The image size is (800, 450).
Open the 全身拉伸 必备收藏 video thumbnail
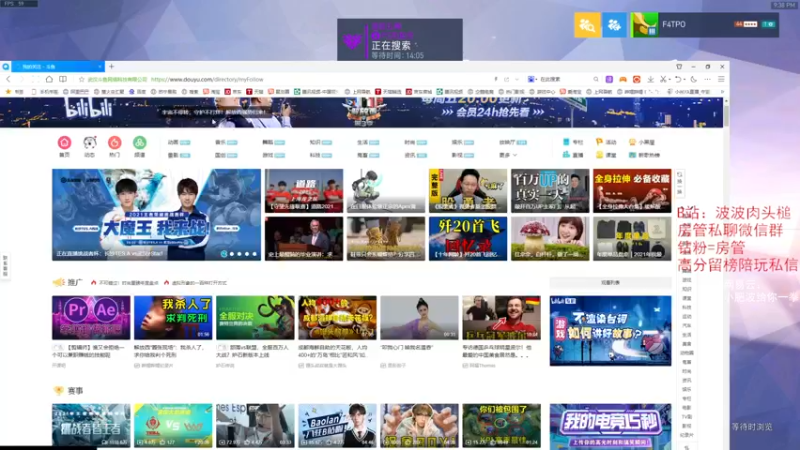click(632, 191)
